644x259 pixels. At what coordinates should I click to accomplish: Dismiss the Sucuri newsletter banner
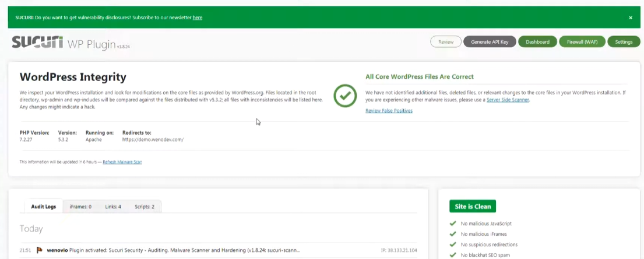[630, 17]
